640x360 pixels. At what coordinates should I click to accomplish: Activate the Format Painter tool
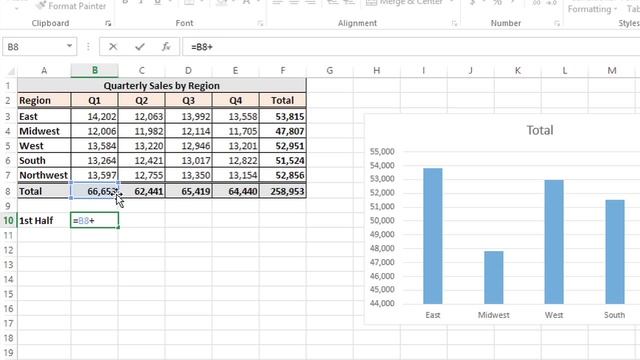[x=71, y=6]
